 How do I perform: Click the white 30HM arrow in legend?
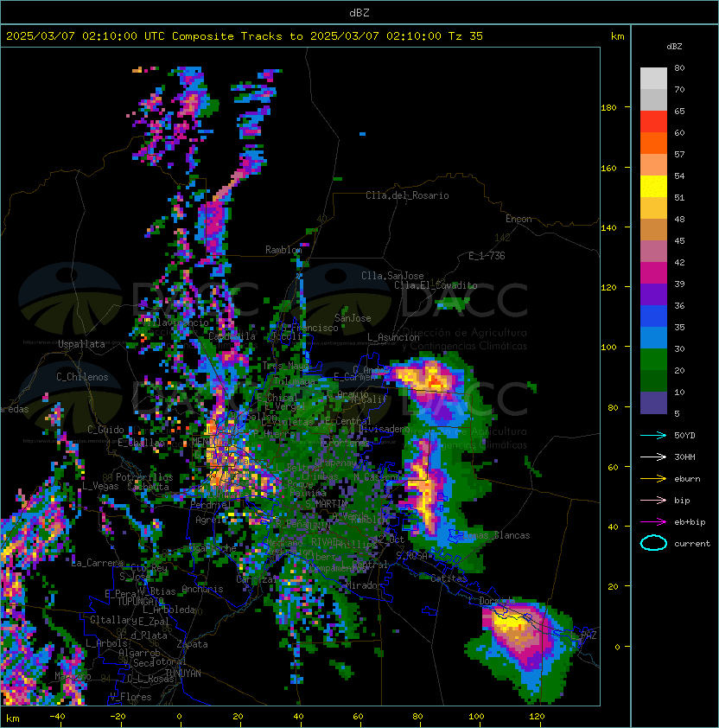653,457
